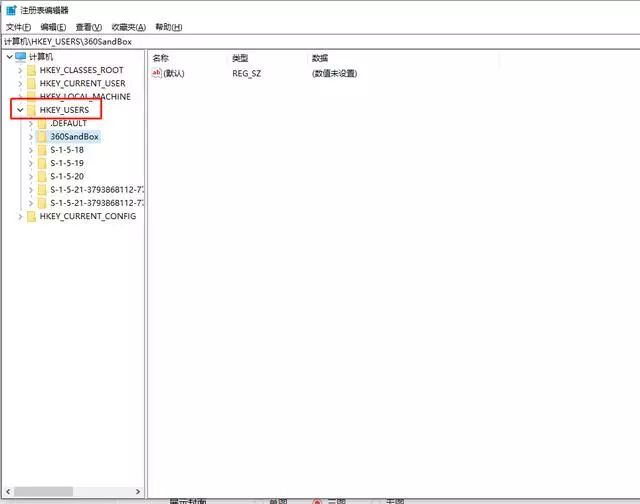Click the tree pane horizontal scrollbar thumb

[x=44, y=491]
